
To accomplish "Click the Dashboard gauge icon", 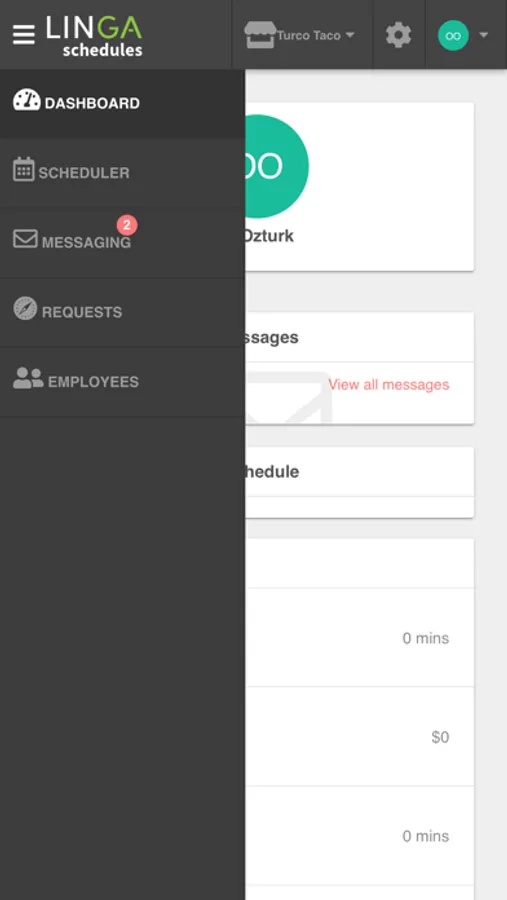I will point(26,100).
